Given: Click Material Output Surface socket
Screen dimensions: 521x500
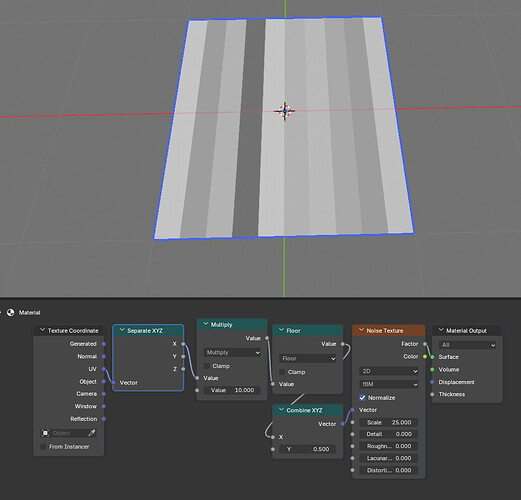Looking at the screenshot, I should point(432,357).
